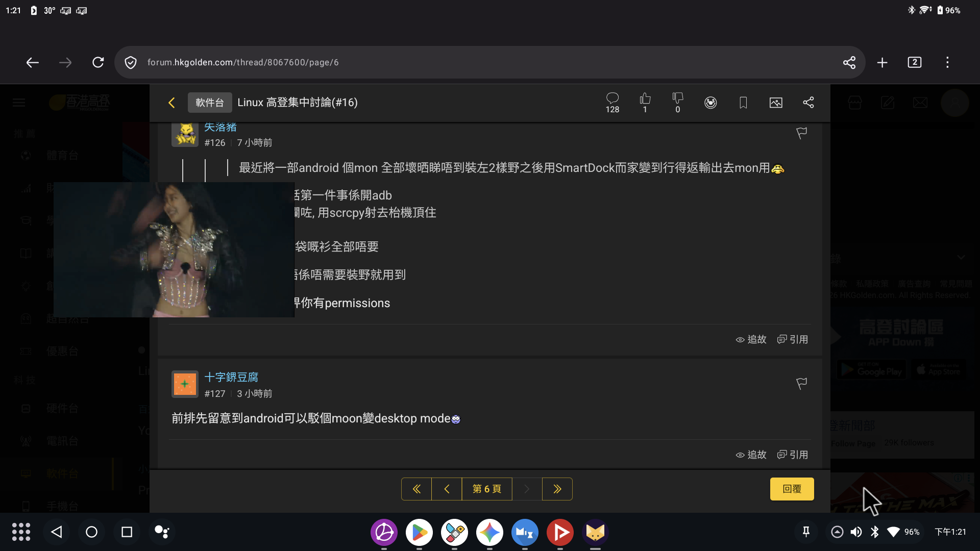Select the 軟件台 category tag
This screenshot has height=551, width=980.
coord(210,103)
